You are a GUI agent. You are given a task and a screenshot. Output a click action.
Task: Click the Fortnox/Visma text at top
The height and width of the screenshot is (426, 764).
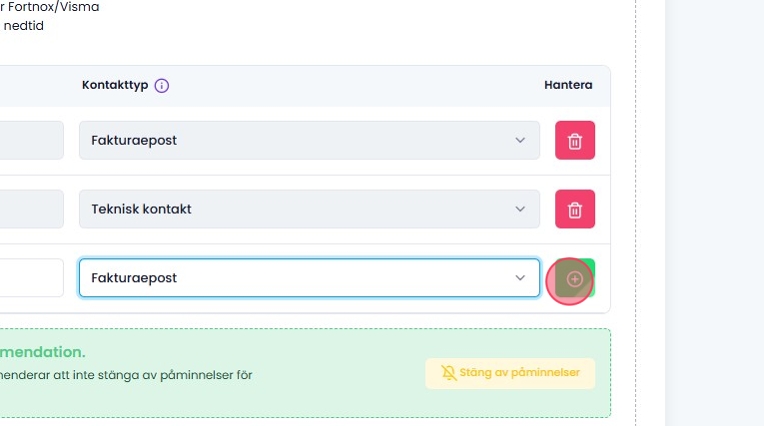(x=52, y=7)
